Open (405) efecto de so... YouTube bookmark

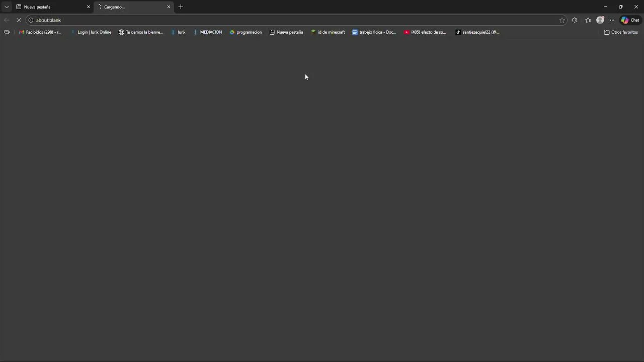[x=425, y=32]
